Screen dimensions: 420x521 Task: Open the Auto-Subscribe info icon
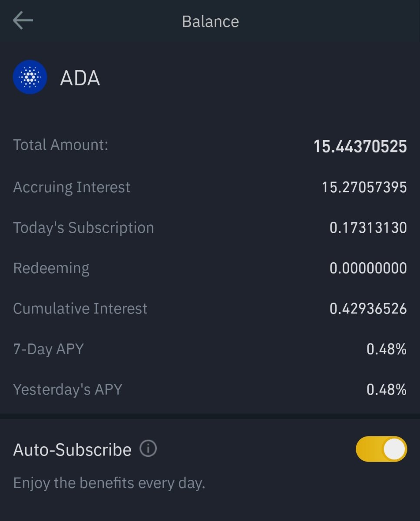click(x=148, y=448)
